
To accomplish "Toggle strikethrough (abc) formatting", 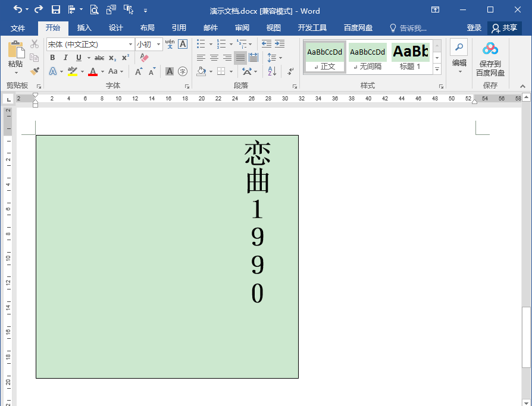I will click(x=99, y=58).
